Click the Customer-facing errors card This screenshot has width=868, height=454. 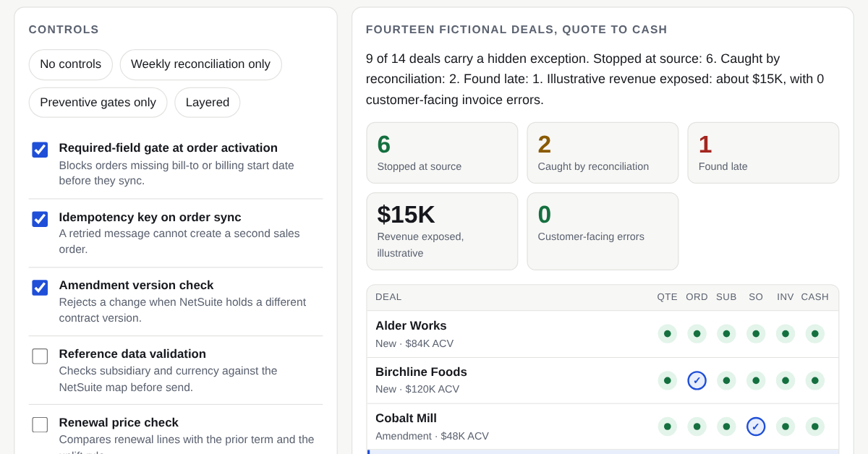(603, 231)
